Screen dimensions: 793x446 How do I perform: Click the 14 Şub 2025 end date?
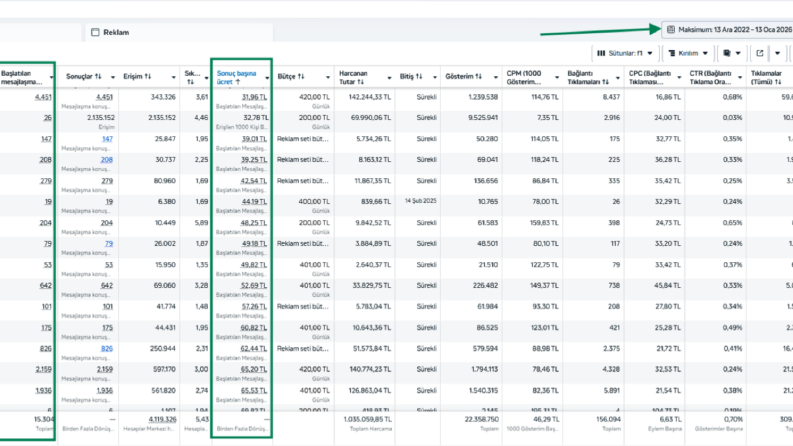tap(420, 201)
